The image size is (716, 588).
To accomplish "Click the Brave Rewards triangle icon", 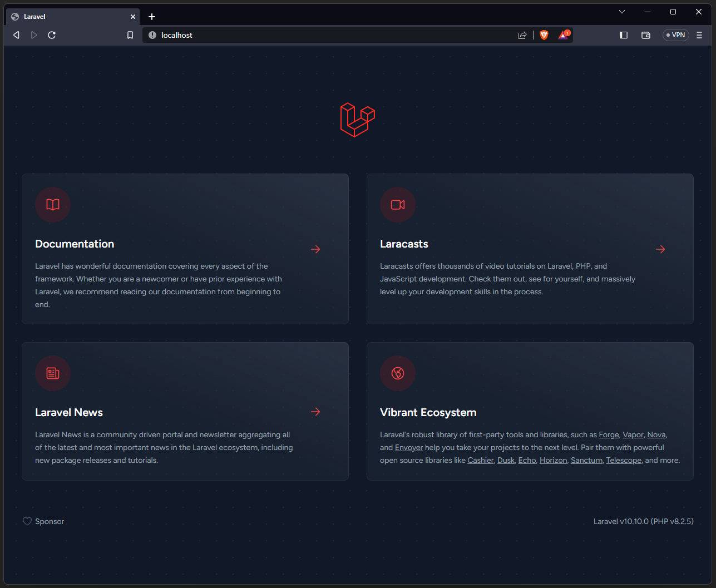I will point(563,34).
